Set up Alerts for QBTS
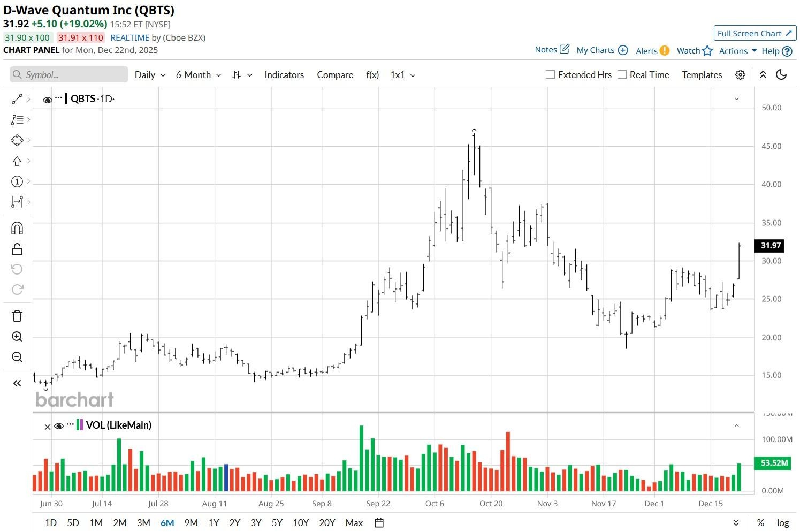Viewport: 800px width, 532px height. [652, 51]
